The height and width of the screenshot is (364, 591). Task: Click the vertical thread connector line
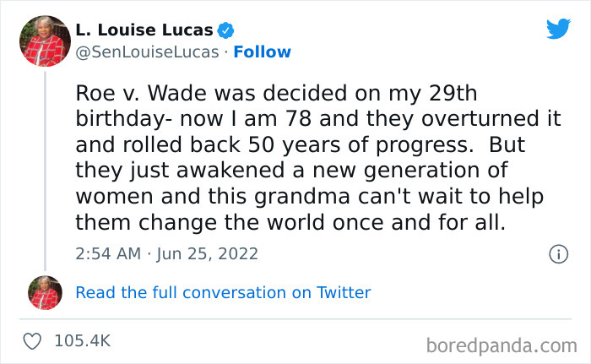45,169
